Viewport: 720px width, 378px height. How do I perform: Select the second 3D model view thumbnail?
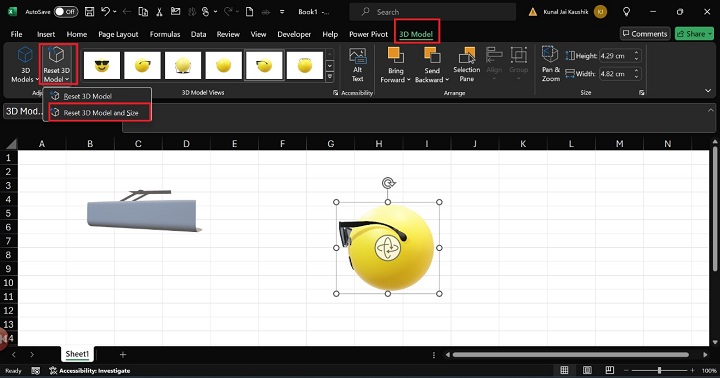point(142,65)
